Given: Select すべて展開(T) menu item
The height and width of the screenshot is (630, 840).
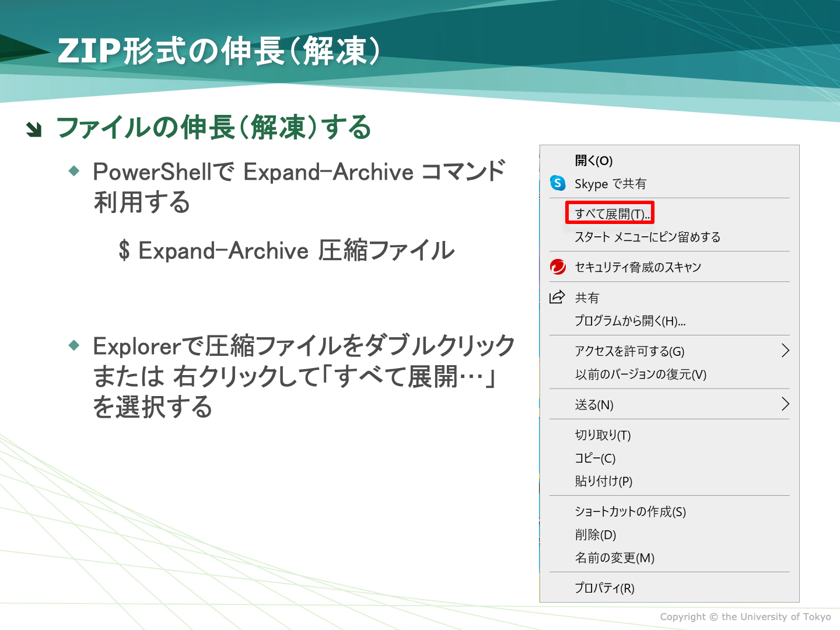Looking at the screenshot, I should [x=610, y=213].
